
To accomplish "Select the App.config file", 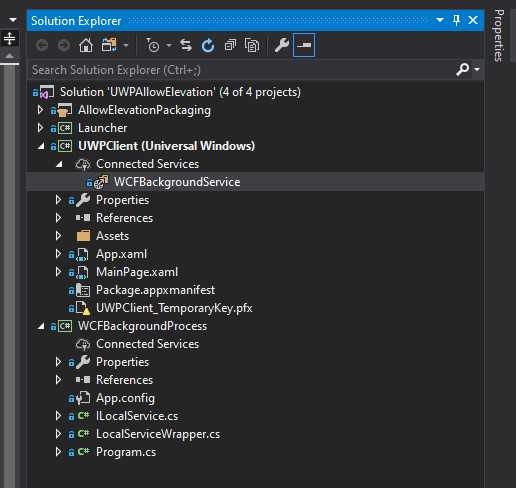I will coord(125,398).
